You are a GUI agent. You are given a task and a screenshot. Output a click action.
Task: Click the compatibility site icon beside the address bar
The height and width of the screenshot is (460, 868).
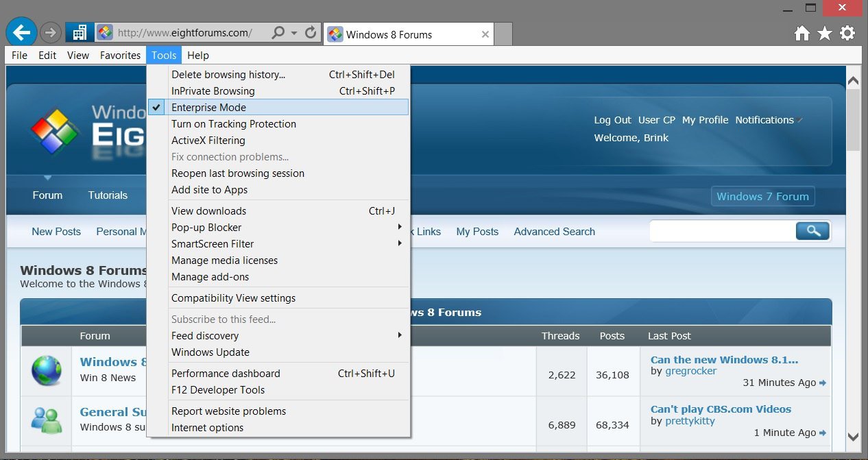80,32
